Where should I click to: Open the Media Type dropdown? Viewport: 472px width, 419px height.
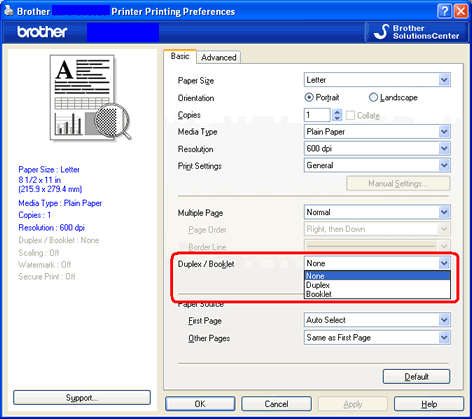pos(377,132)
